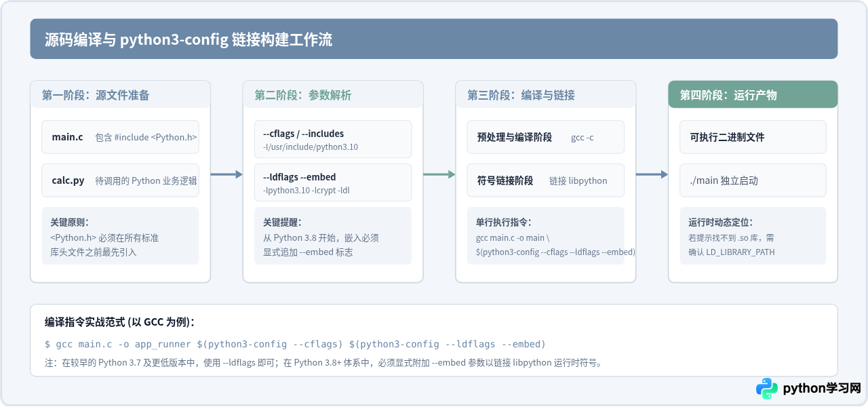Click the 链接 libpython label

pos(578,181)
